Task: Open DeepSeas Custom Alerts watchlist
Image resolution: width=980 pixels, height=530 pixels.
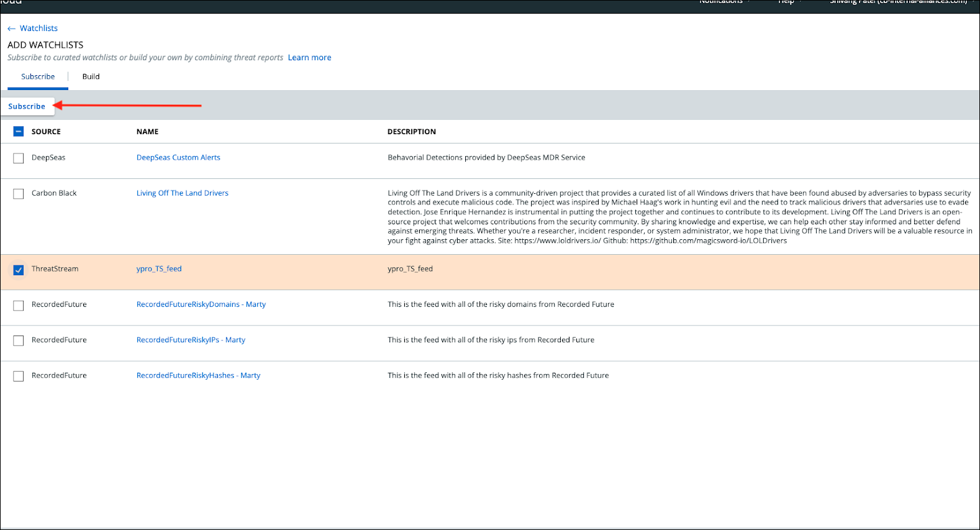Action: click(x=178, y=158)
